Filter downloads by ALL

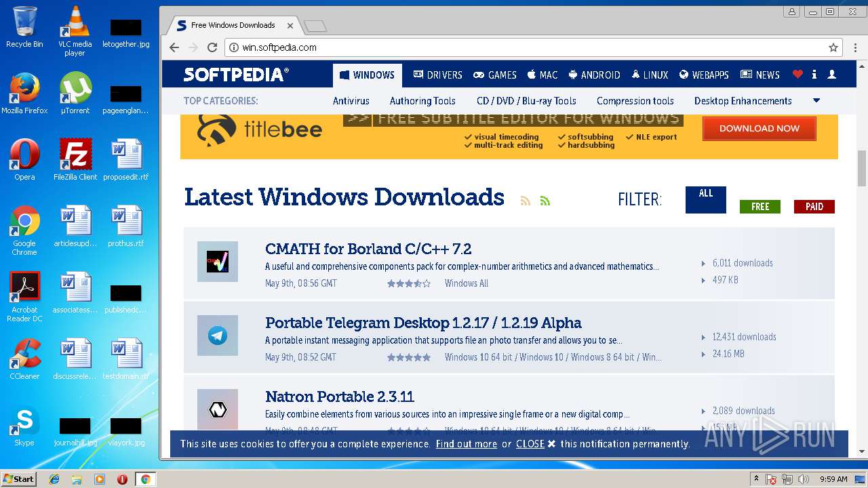(706, 200)
